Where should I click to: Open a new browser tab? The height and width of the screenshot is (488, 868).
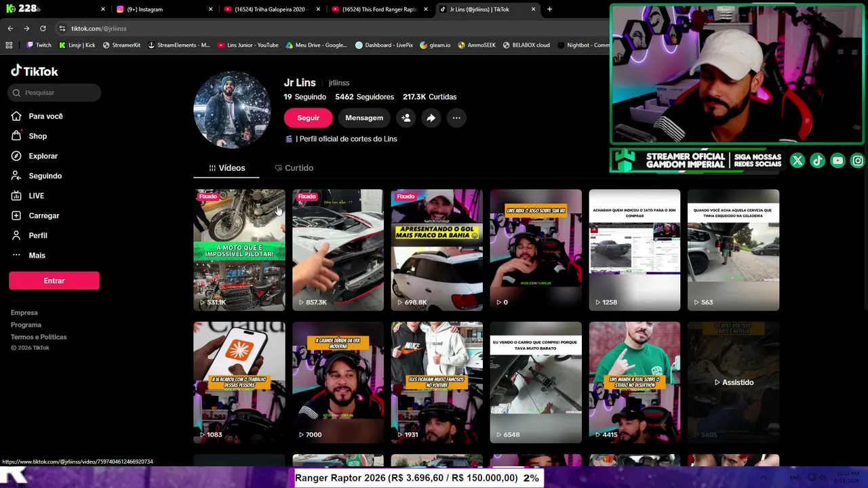[549, 9]
